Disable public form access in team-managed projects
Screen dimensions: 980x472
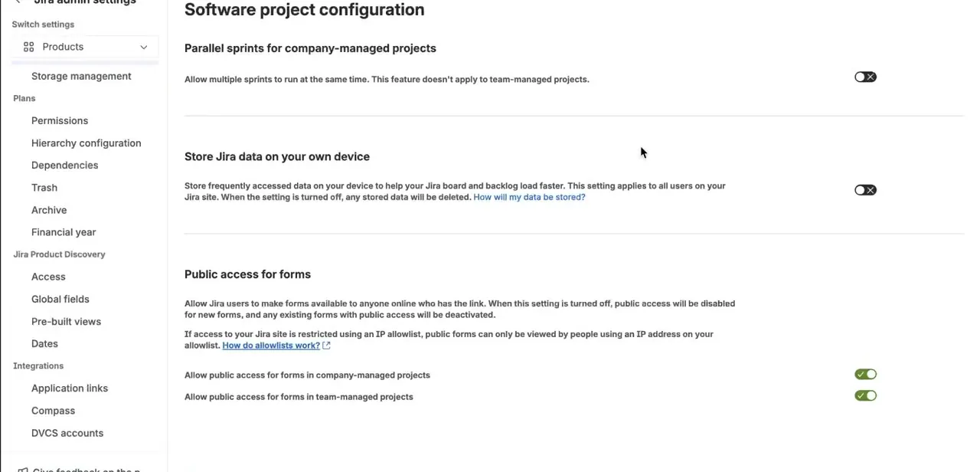tap(865, 395)
